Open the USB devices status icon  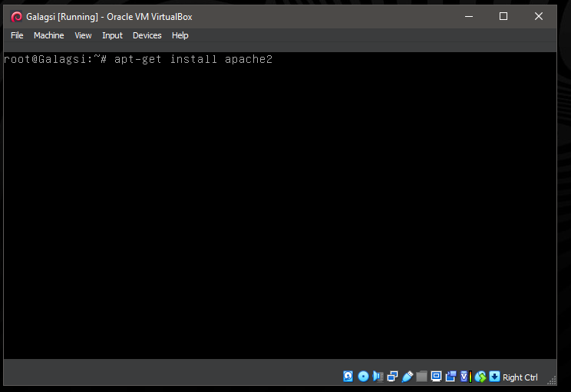407,377
